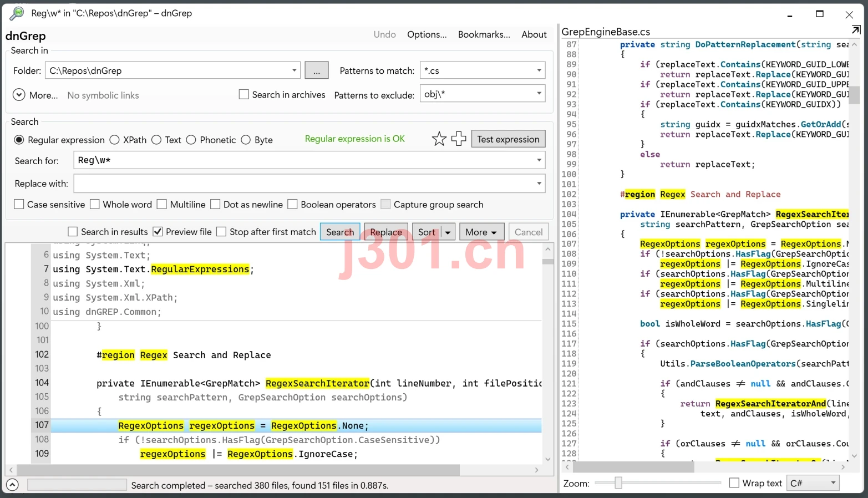This screenshot has height=498, width=868.
Task: Open the About menu
Action: tap(534, 34)
